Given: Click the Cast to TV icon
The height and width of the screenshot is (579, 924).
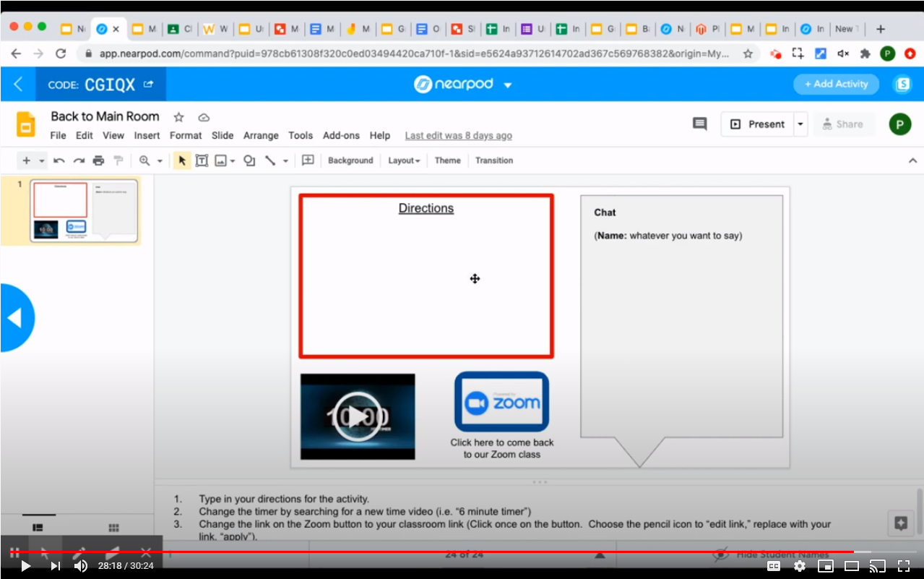Looking at the screenshot, I should (878, 566).
